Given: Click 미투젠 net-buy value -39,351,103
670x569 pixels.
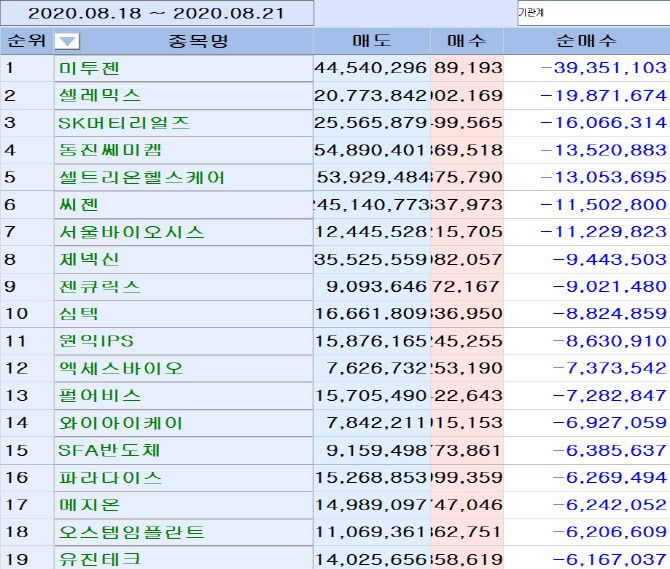Looking at the screenshot, I should (602, 68).
